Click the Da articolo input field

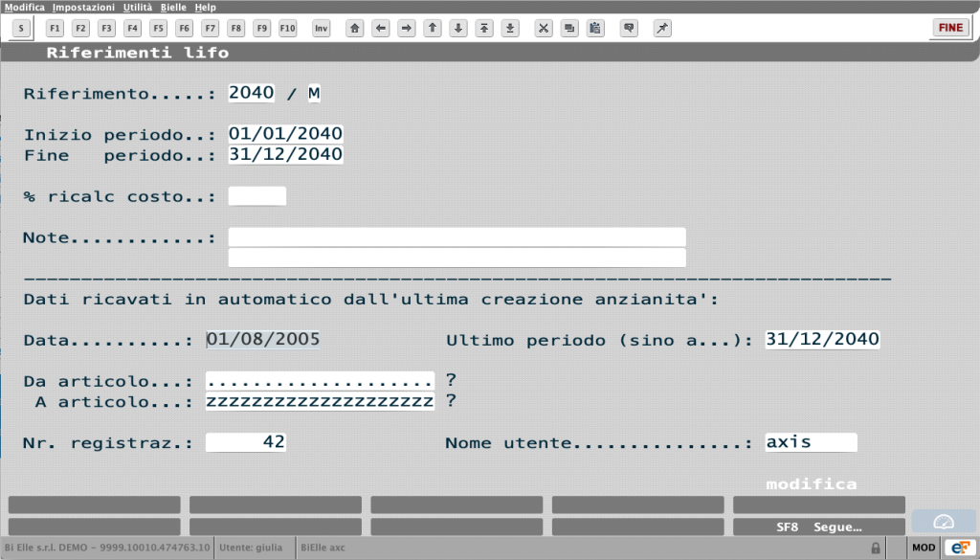(320, 381)
